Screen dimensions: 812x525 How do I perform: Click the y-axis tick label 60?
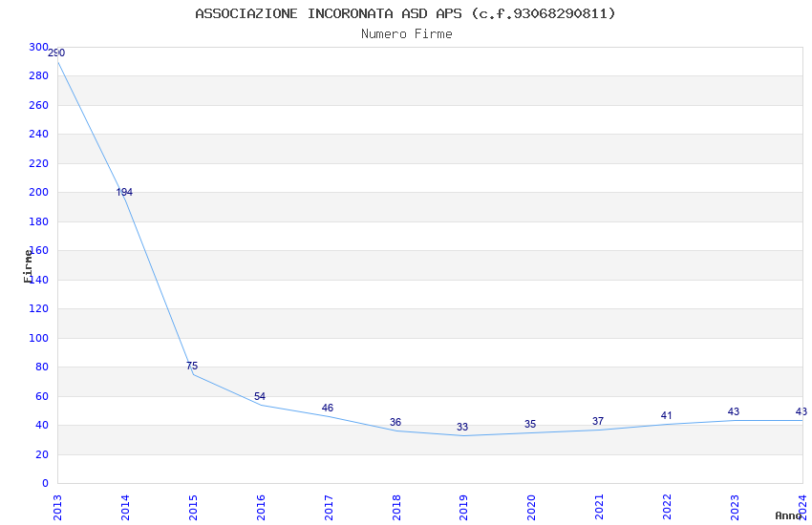(x=41, y=396)
